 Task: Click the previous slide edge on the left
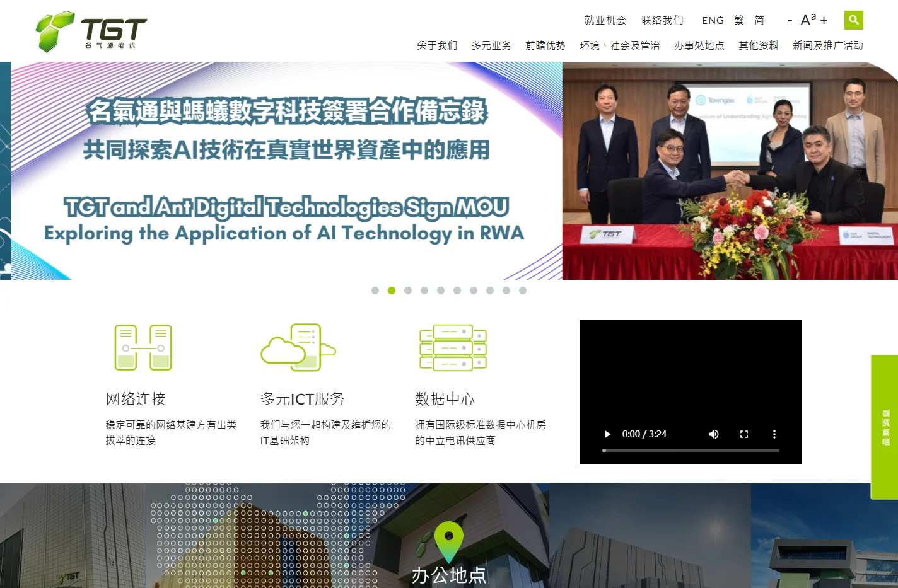click(5, 171)
